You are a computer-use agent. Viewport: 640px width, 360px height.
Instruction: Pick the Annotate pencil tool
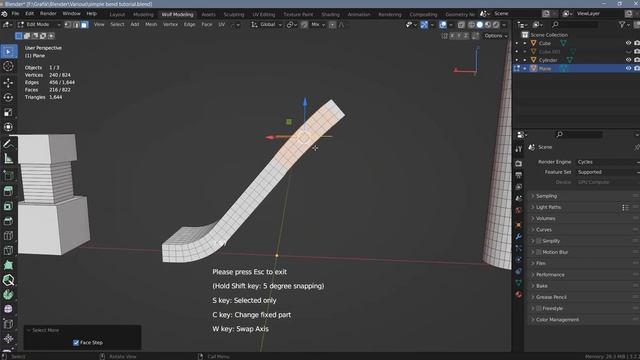(x=8, y=144)
